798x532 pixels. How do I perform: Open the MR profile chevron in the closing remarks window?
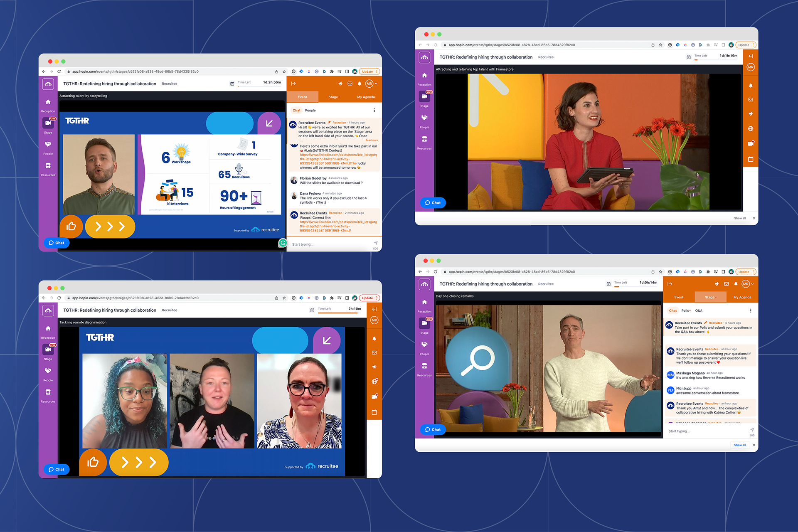(752, 284)
